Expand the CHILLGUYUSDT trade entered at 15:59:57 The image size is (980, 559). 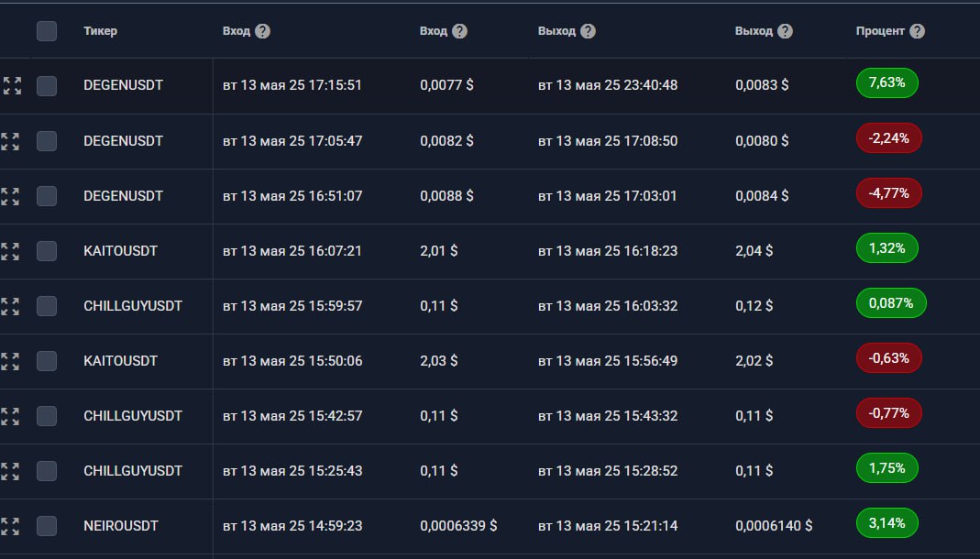click(10, 306)
